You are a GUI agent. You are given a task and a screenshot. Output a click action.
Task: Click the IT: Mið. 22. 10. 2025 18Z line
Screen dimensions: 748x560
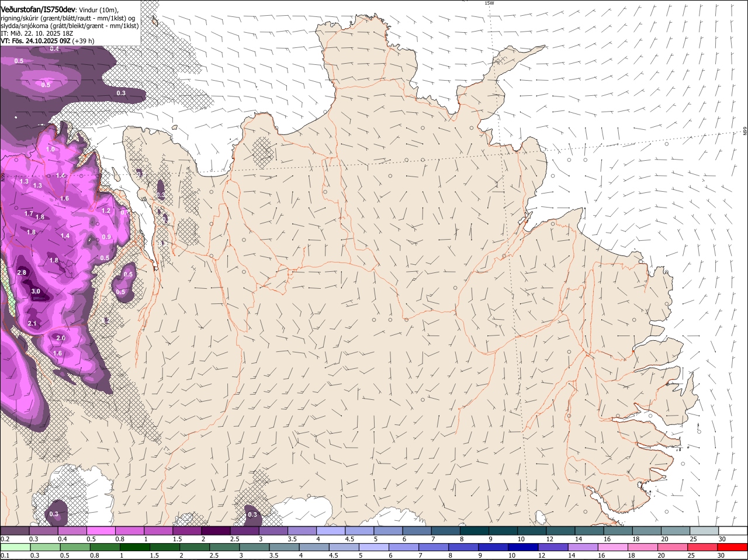pos(36,33)
